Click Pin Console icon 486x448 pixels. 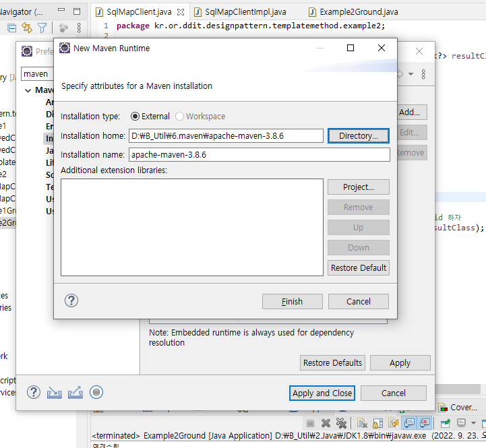pos(446,423)
